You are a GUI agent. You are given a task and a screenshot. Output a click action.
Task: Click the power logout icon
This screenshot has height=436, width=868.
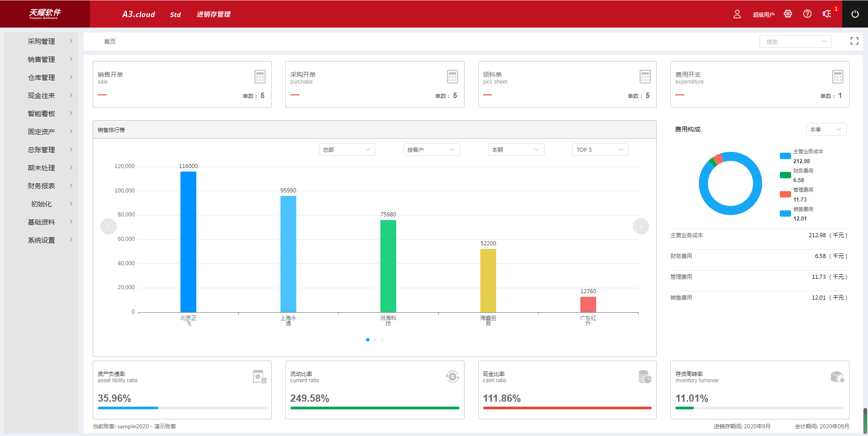click(854, 14)
